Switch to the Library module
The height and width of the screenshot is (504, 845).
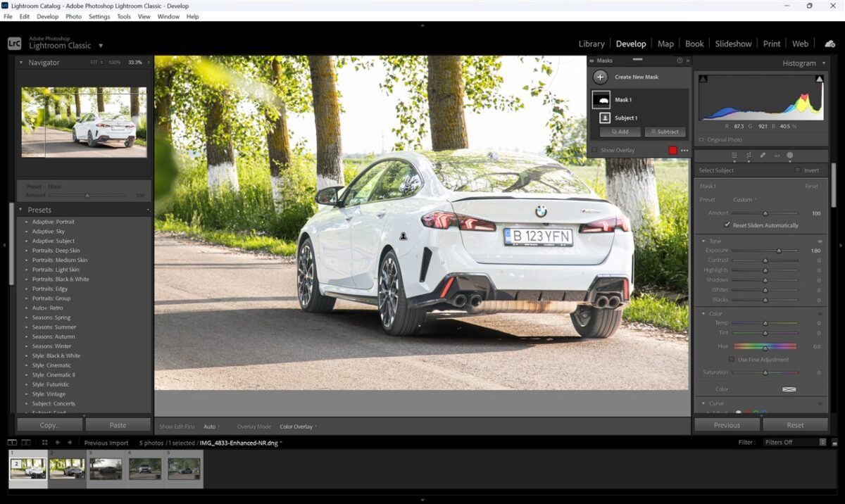coord(591,44)
